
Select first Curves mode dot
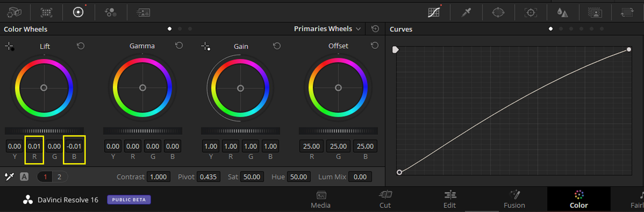(x=551, y=29)
